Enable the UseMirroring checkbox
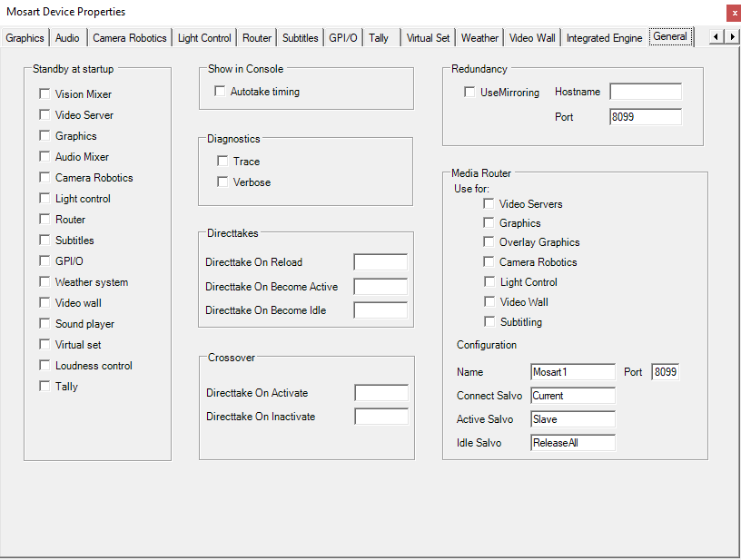 tap(469, 93)
